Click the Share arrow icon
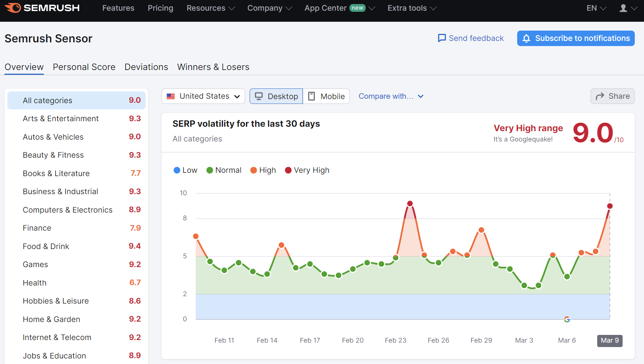Viewport: 644px width, 364px height. coord(600,96)
